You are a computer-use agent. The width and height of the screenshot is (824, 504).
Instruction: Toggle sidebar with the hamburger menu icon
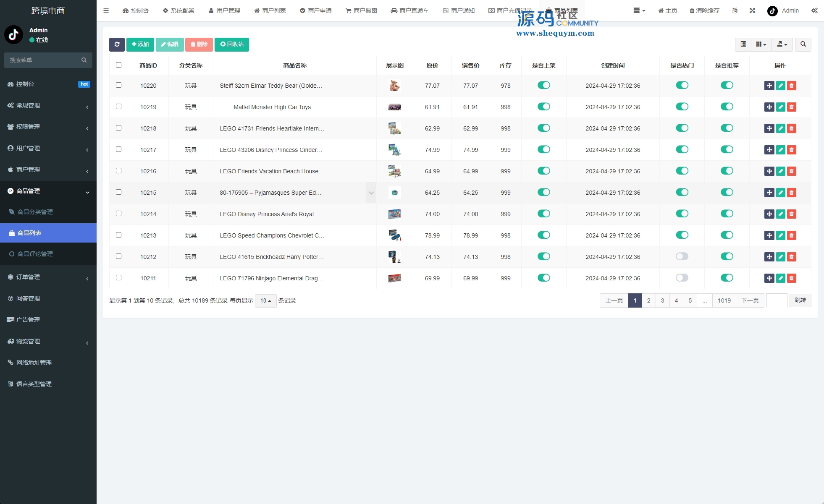106,10
